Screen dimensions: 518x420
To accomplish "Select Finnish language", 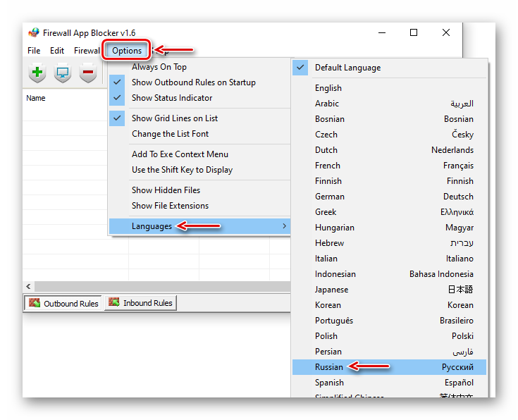I will coord(389,181).
